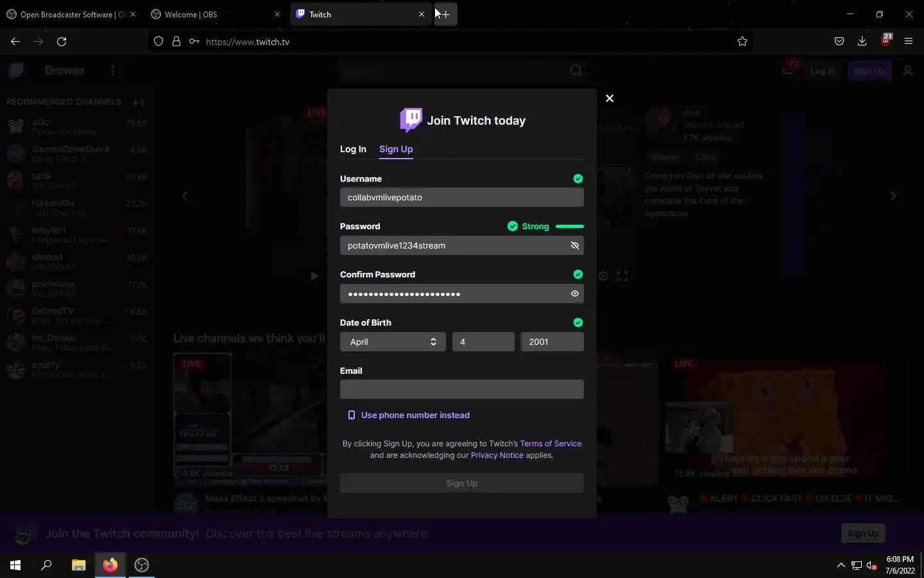
Task: Click the saved logins key icon
Action: click(x=194, y=41)
